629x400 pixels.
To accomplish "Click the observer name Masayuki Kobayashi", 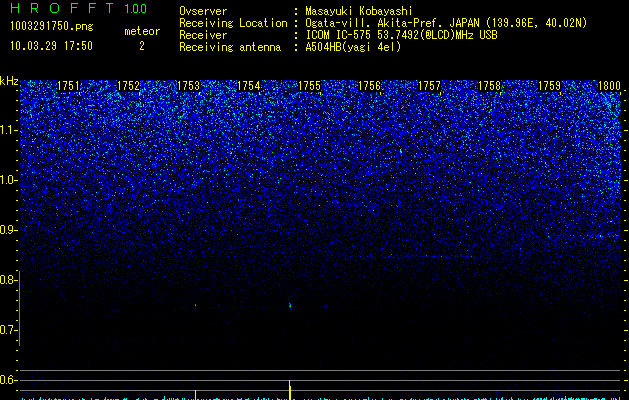I will click(359, 11).
